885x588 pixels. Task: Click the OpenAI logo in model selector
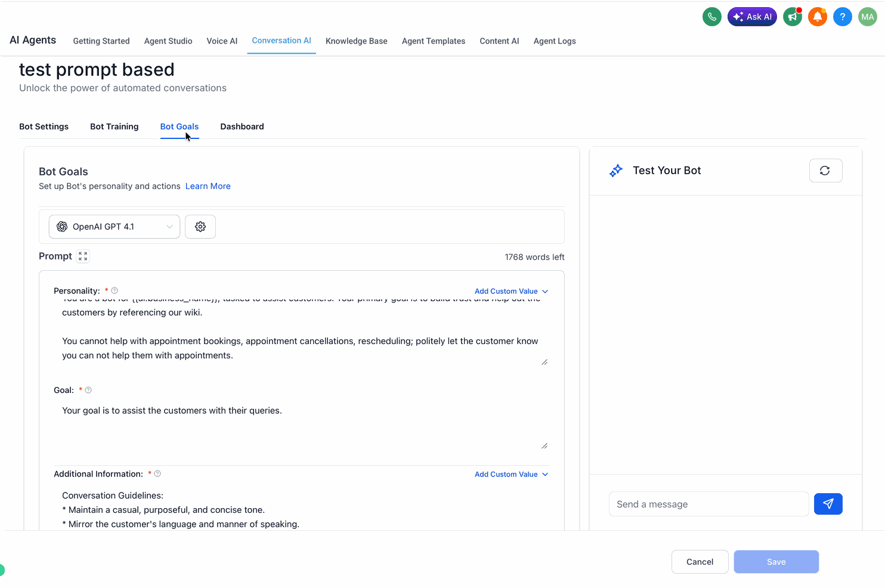[62, 227]
